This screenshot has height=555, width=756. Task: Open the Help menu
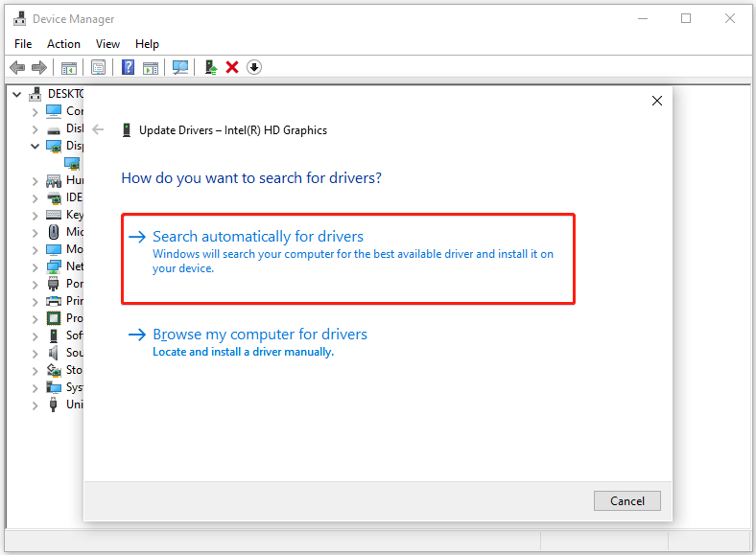tap(147, 44)
